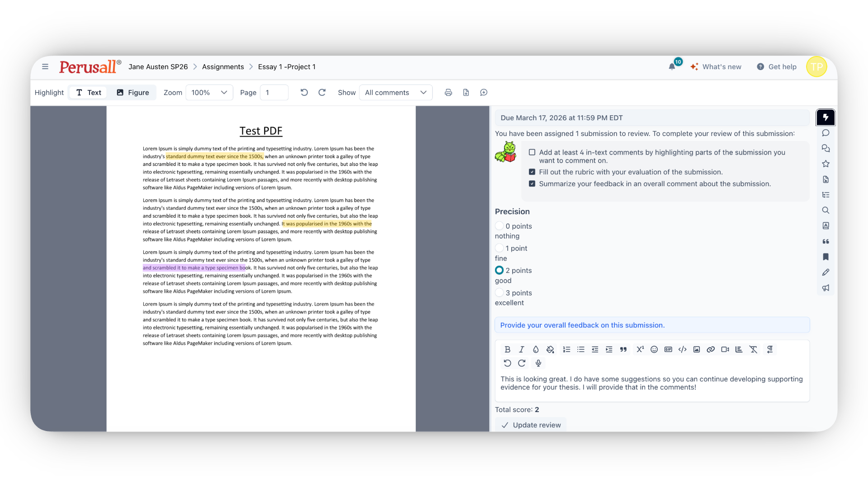Open the notifications bell
Image resolution: width=868 pixels, height=488 pixels.
[x=672, y=66]
